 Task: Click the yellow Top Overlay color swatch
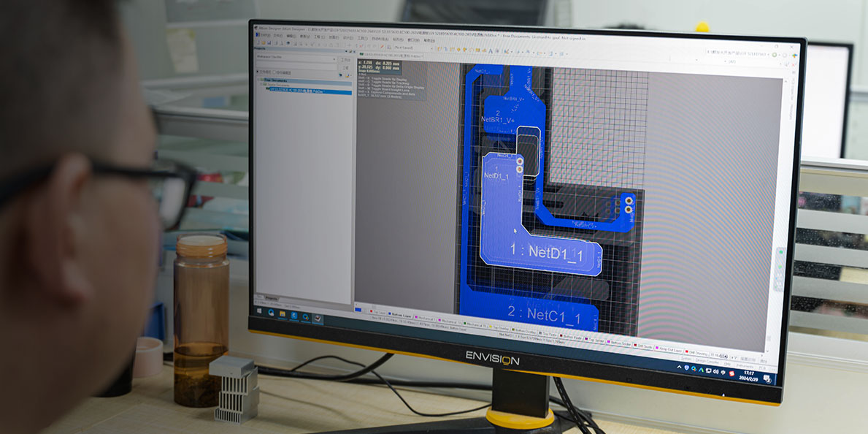click(x=490, y=325)
